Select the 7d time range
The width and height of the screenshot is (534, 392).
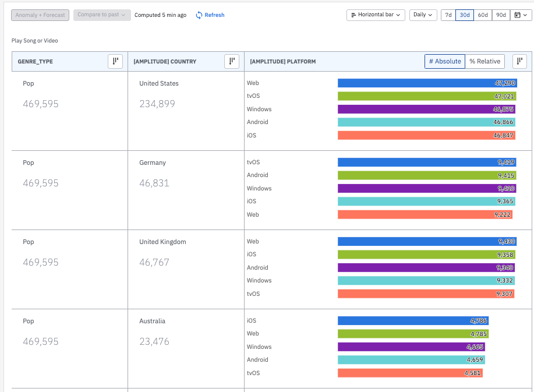click(x=448, y=15)
